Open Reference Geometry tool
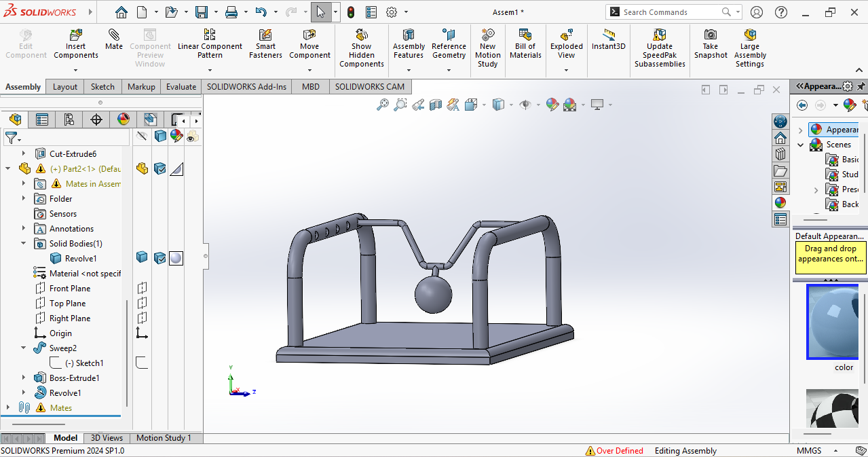868x457 pixels. click(x=449, y=43)
